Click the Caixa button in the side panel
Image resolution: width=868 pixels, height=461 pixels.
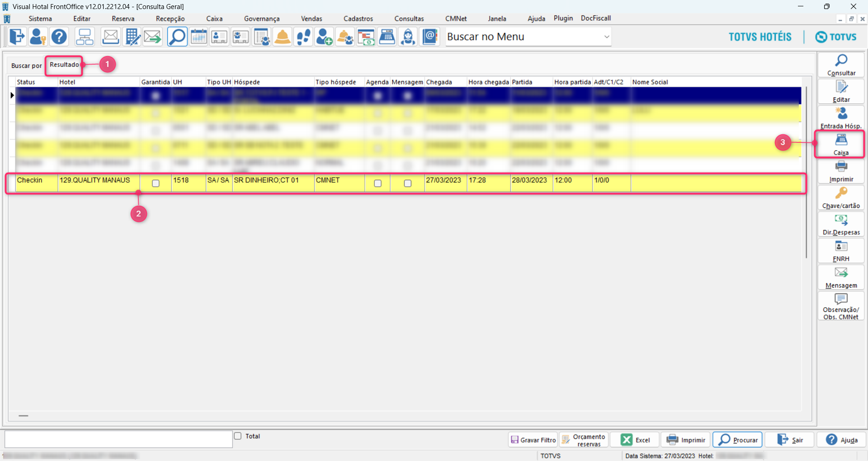(x=841, y=145)
